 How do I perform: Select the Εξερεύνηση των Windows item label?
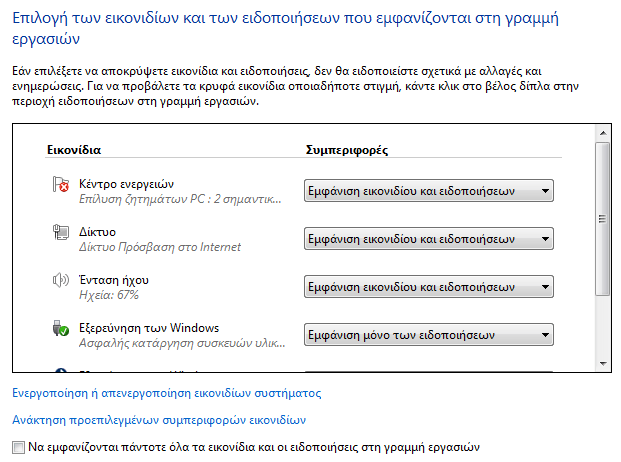click(x=149, y=328)
